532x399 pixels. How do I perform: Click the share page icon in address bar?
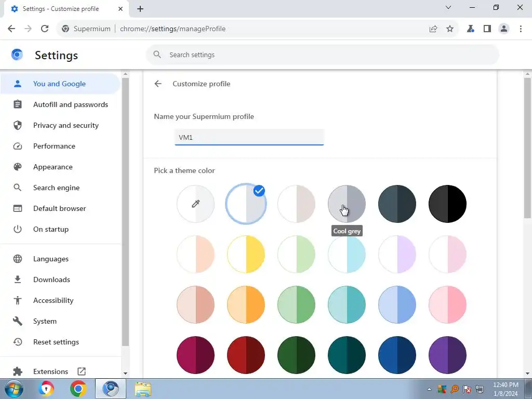(433, 29)
